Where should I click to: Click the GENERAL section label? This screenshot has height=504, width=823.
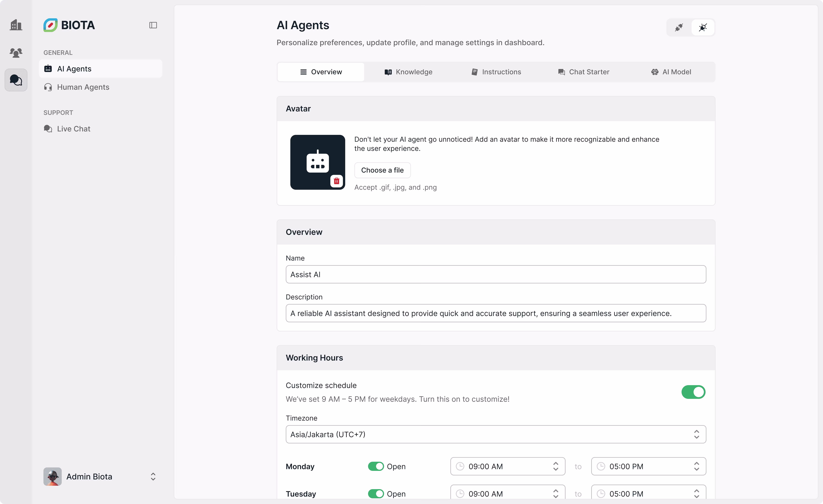(x=58, y=52)
